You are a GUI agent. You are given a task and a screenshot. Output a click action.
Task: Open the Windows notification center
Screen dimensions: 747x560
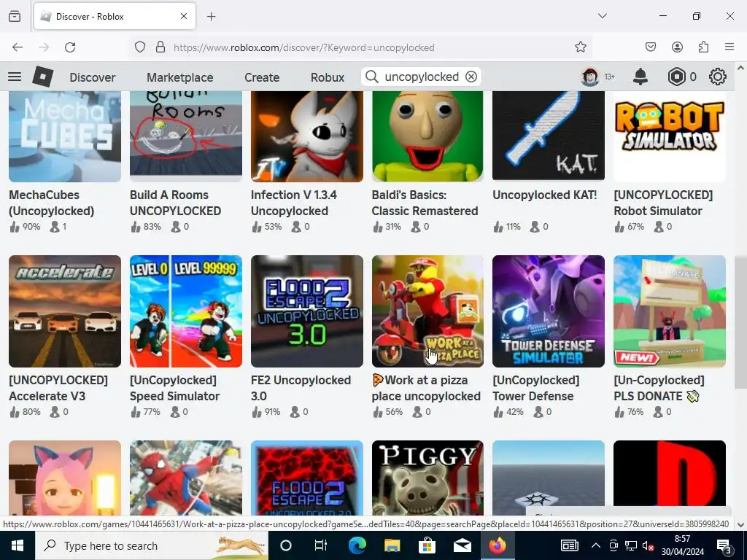[x=724, y=545]
